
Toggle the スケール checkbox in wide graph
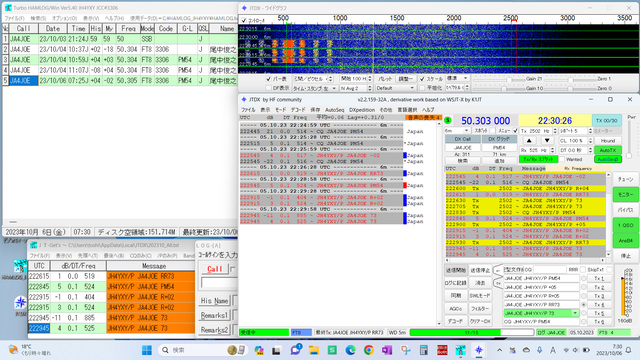click(422, 79)
